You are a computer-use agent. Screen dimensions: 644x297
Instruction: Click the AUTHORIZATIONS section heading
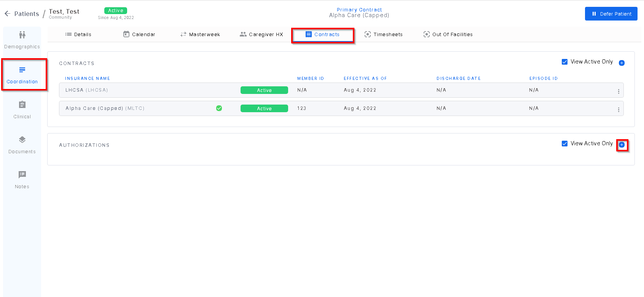[84, 145]
